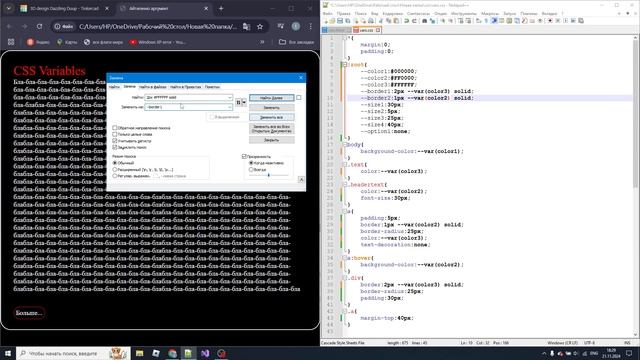
Task: Click the Save All icon in Notepad++ toolbar
Action: [x=347, y=20]
